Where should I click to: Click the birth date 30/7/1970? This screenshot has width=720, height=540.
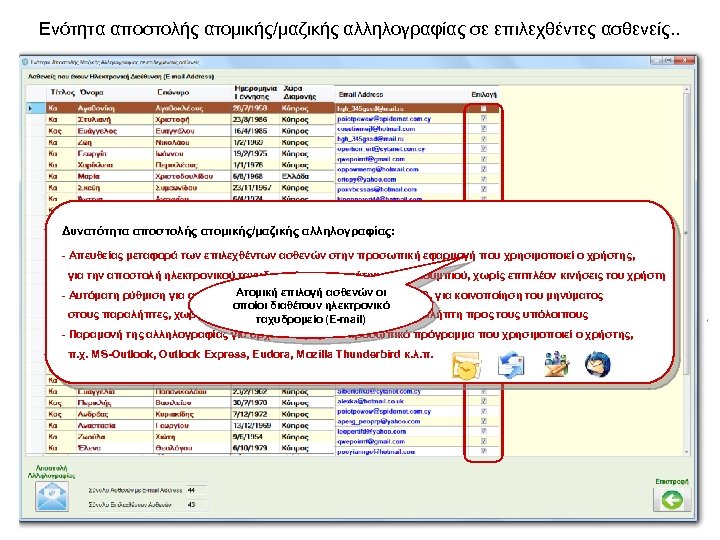[x=250, y=403]
